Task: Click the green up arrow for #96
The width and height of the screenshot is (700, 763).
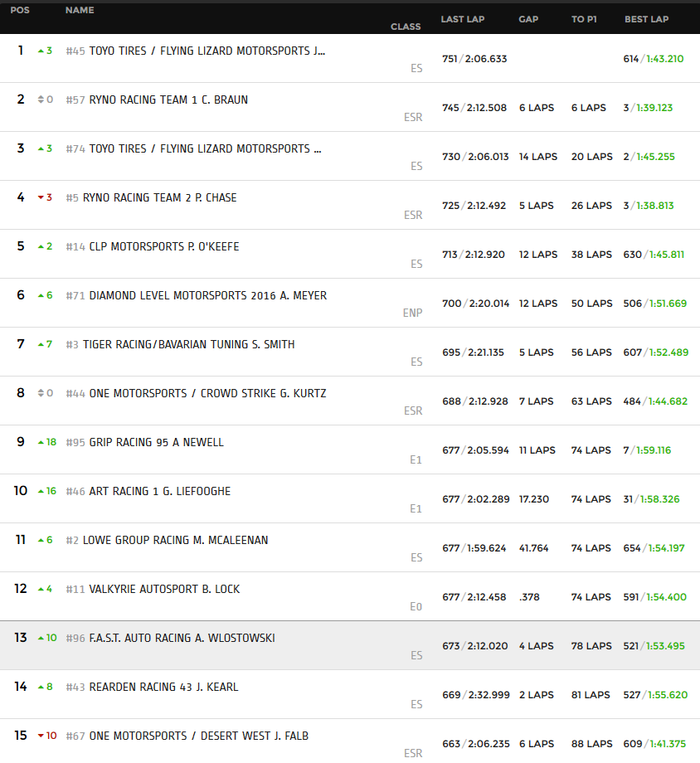Action: click(41, 638)
